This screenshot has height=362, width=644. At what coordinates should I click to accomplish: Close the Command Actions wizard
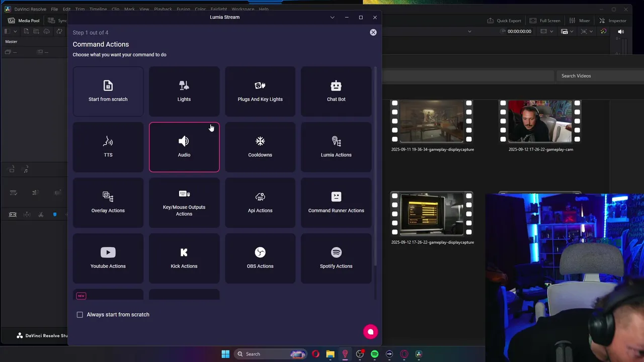373,32
